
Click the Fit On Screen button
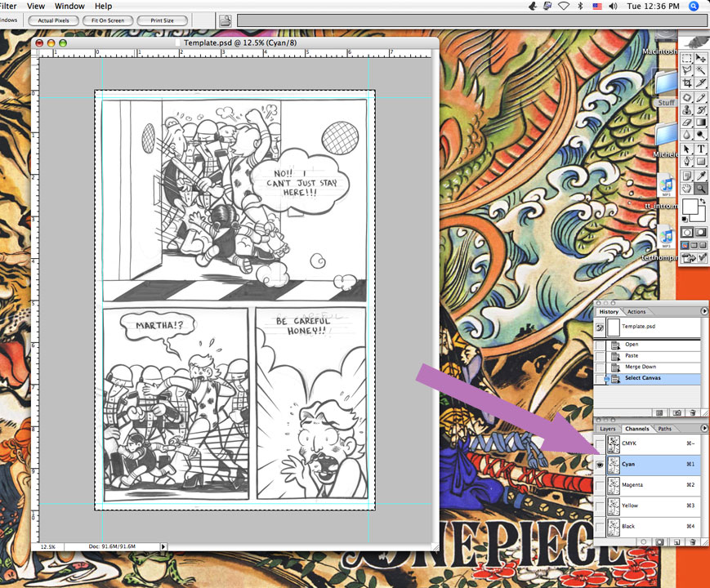pyautogui.click(x=108, y=20)
